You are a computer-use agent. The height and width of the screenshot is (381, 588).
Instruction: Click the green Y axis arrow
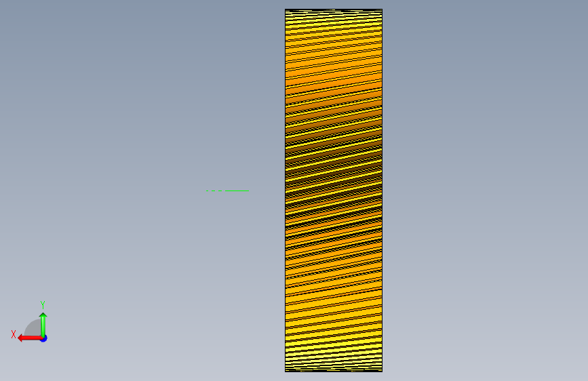pos(43,325)
